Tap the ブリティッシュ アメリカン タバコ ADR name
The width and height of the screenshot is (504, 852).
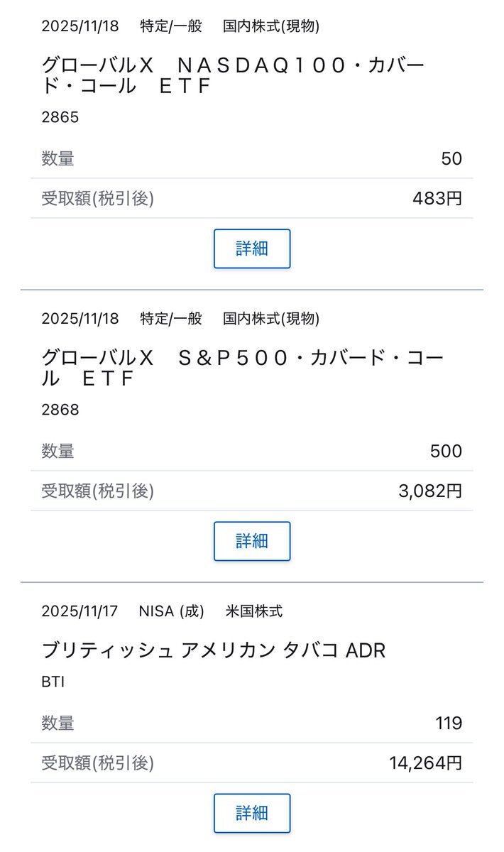click(213, 650)
